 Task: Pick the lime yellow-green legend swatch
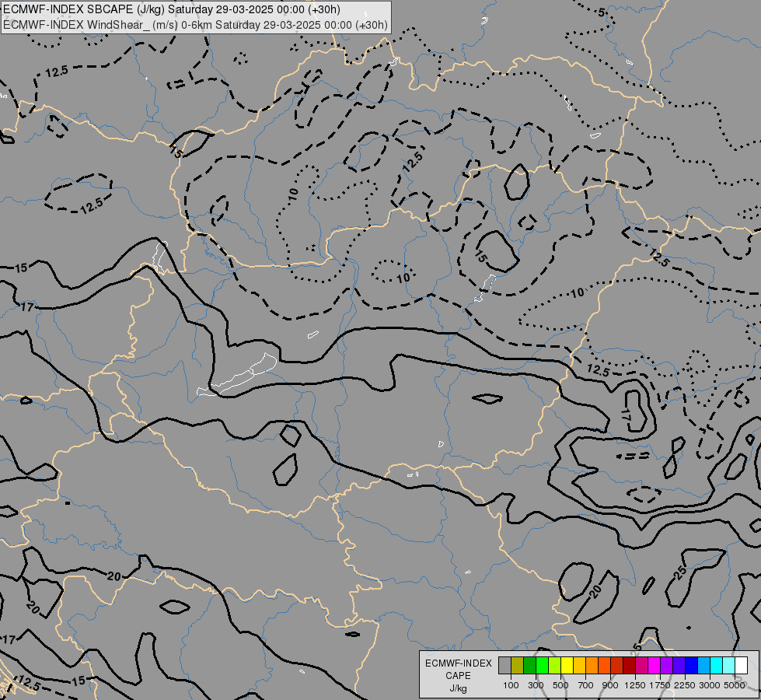(555, 665)
